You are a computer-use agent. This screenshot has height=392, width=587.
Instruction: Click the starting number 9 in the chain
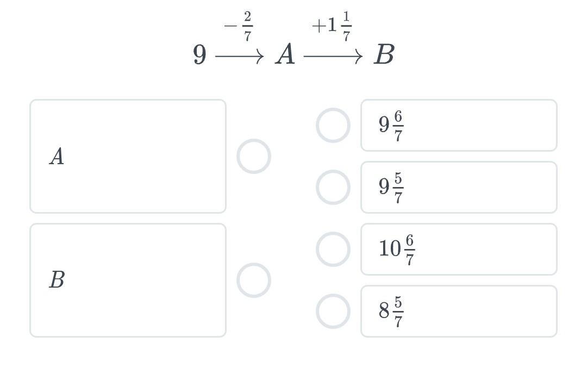199,55
